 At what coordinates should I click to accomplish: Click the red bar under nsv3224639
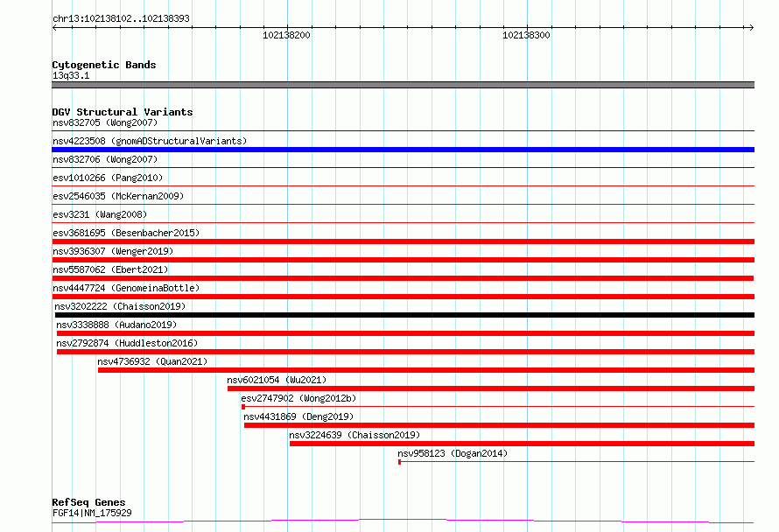522,444
